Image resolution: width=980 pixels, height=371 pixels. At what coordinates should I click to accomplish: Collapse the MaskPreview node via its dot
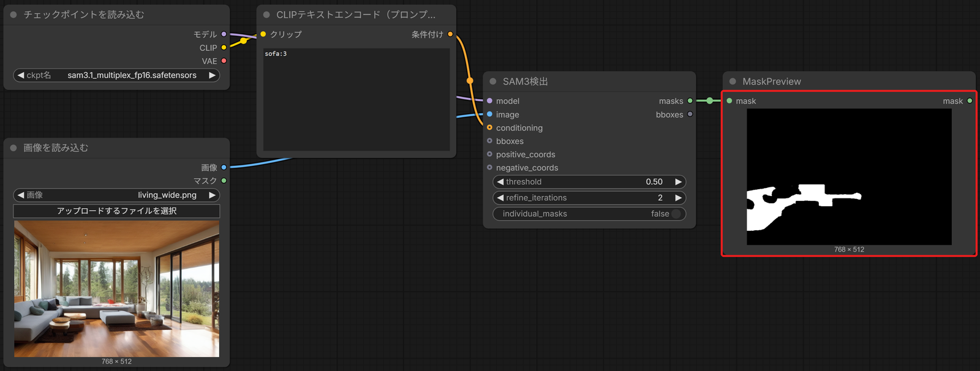coord(733,81)
